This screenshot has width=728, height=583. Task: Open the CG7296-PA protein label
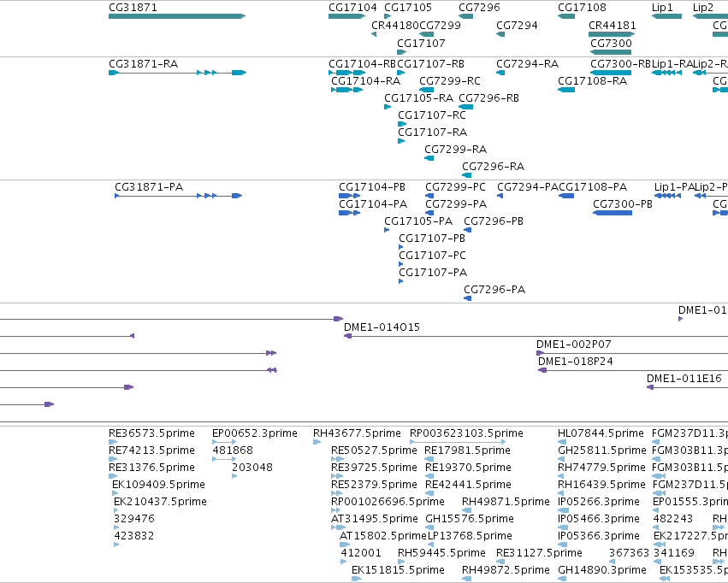coord(494,290)
